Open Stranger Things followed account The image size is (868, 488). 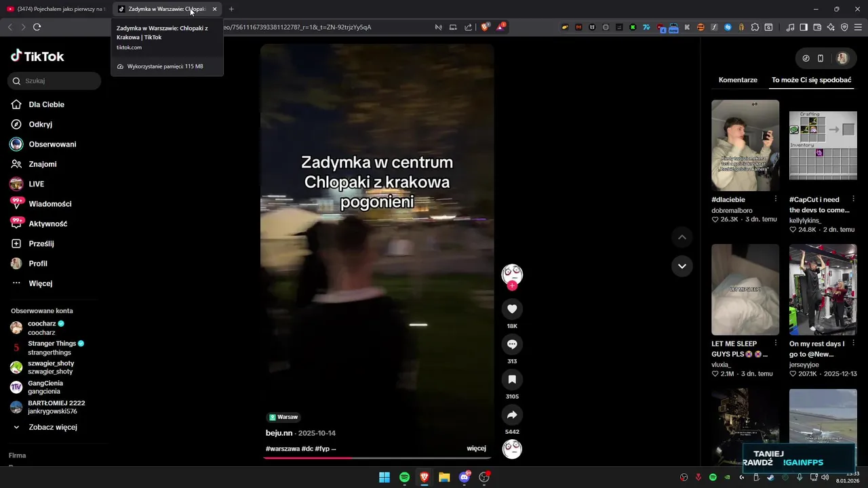point(46,348)
